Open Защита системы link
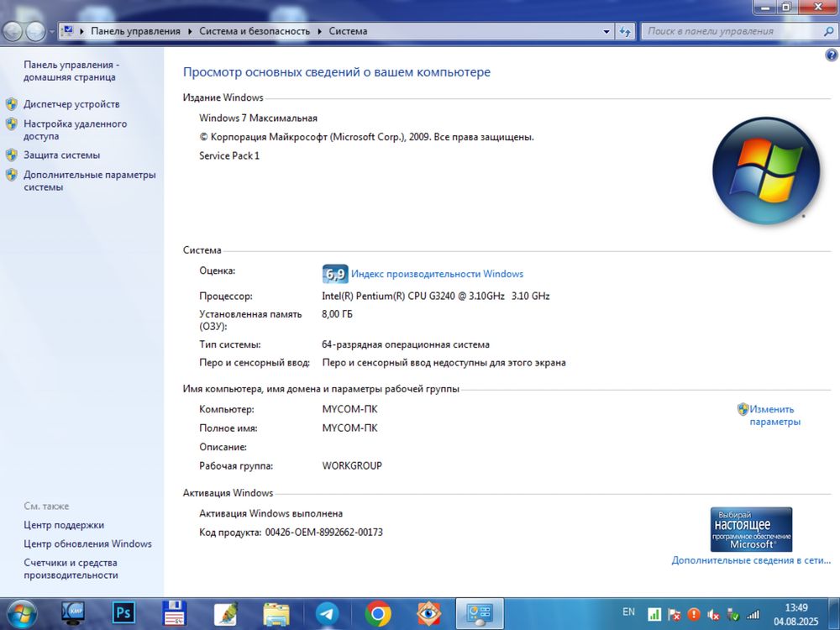Screen dimensions: 840x630 point(61,155)
